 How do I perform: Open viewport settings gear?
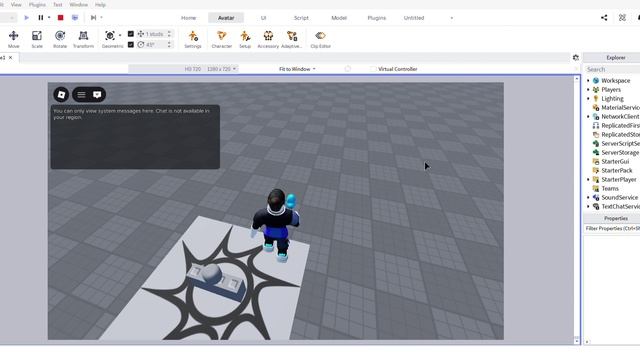(x=576, y=58)
